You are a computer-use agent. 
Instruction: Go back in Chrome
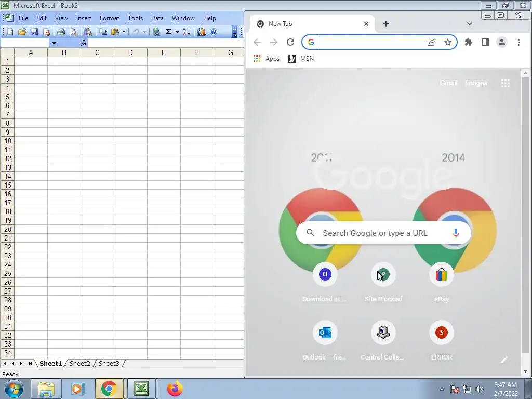(x=257, y=42)
